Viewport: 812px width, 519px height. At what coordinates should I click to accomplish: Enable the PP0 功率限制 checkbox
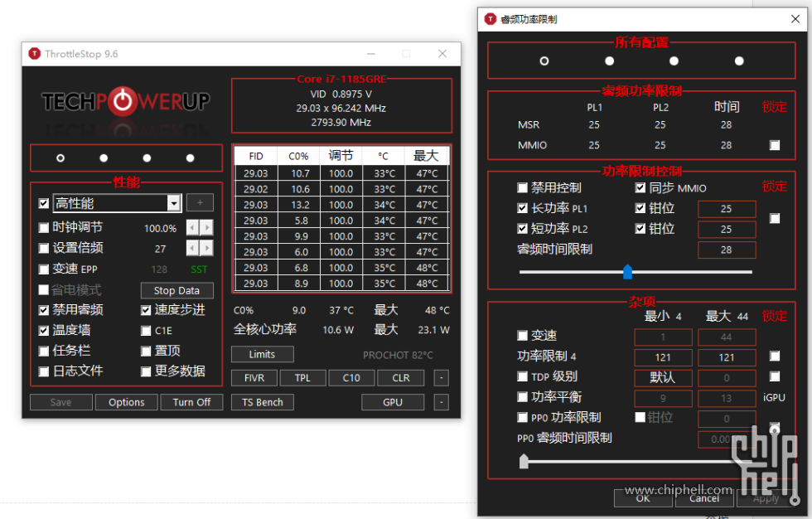pos(522,418)
